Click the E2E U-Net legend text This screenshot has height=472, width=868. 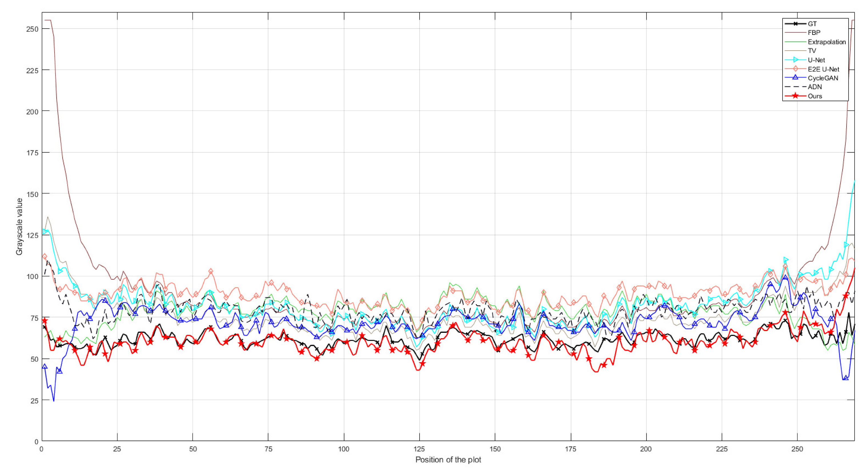coord(823,69)
